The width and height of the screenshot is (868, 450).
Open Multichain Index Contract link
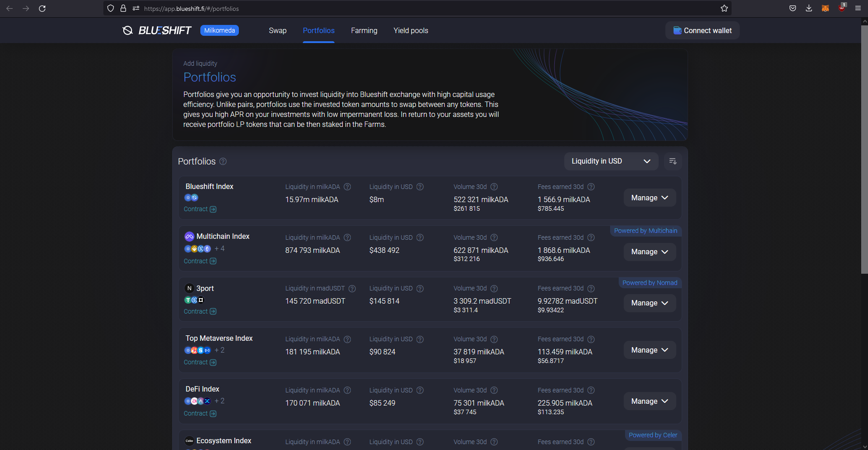pyautogui.click(x=200, y=261)
